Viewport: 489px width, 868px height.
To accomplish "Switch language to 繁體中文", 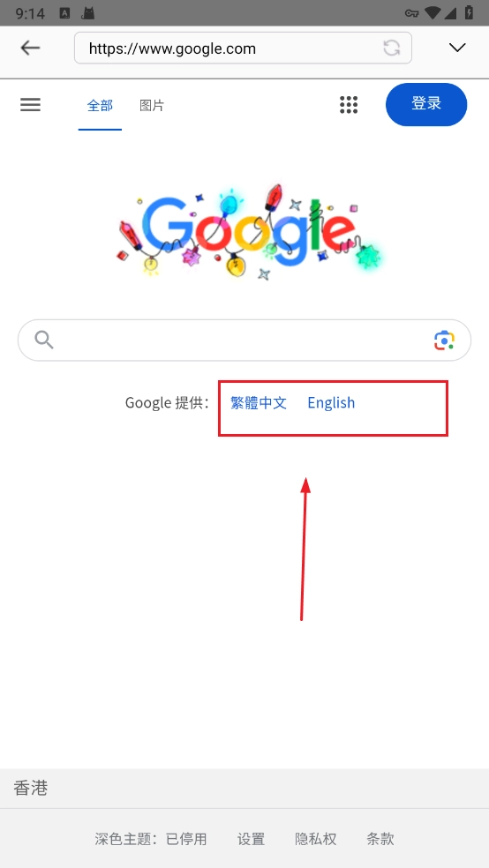I will (x=259, y=402).
